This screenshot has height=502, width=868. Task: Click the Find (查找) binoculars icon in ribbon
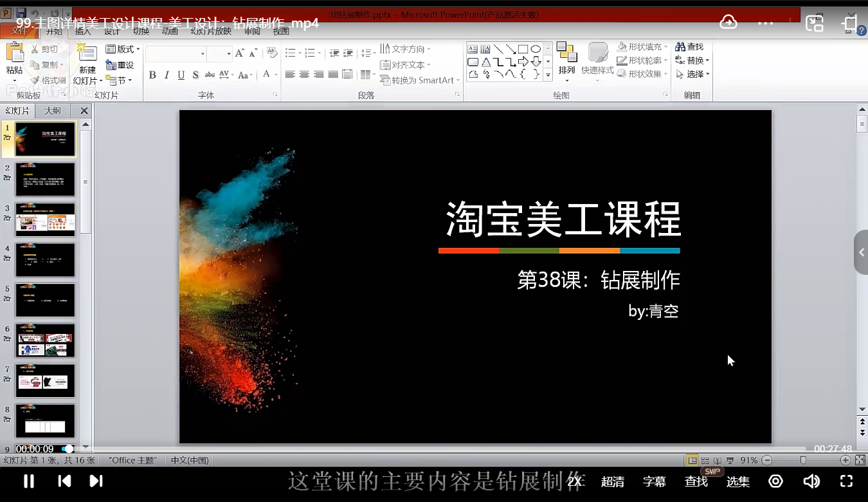click(x=680, y=47)
